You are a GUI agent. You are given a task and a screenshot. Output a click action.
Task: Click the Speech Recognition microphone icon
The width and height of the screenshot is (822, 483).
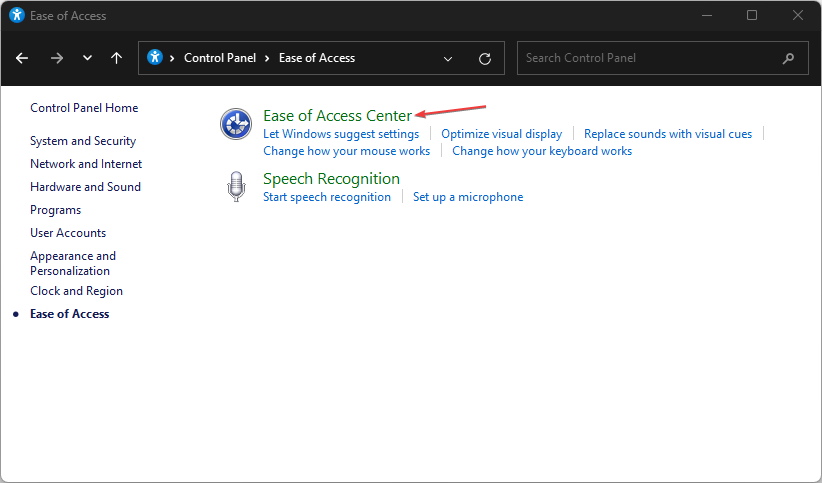(236, 187)
